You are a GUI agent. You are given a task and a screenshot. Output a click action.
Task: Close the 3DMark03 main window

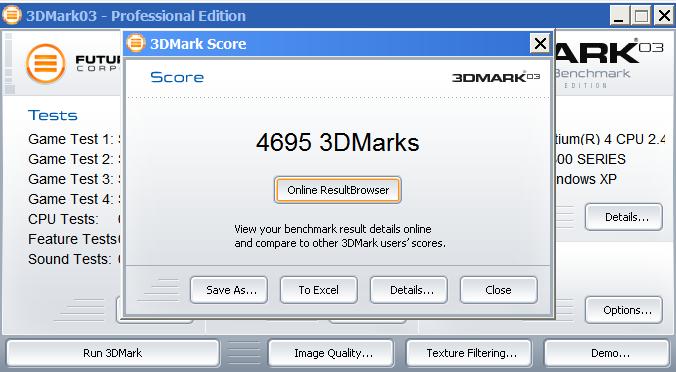(663, 16)
